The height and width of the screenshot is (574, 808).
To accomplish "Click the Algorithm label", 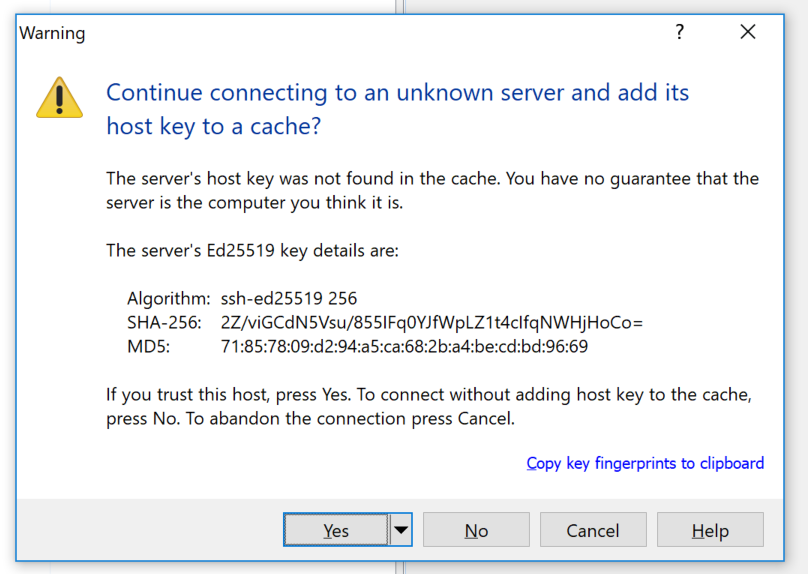I will (168, 298).
